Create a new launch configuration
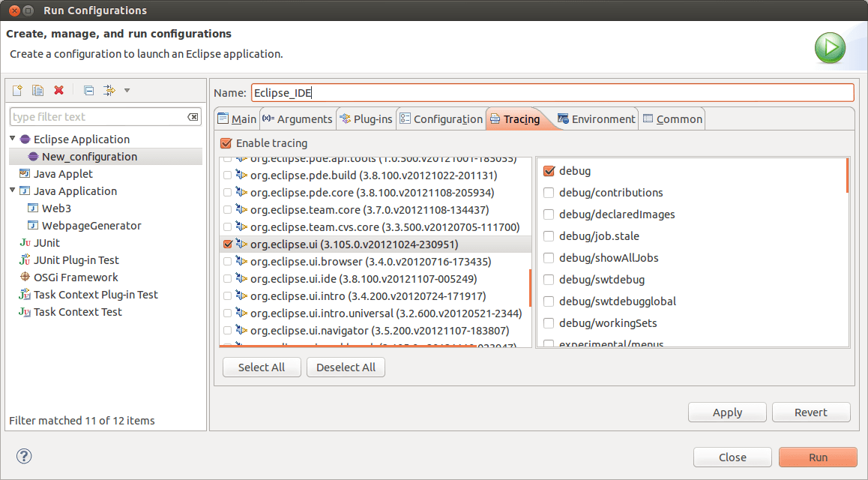868x480 pixels. (16, 90)
